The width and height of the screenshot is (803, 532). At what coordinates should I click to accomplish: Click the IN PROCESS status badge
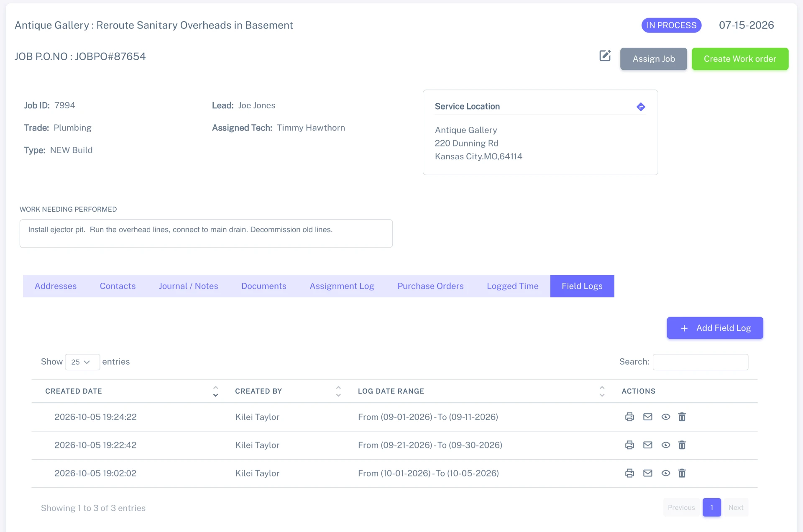point(671,25)
